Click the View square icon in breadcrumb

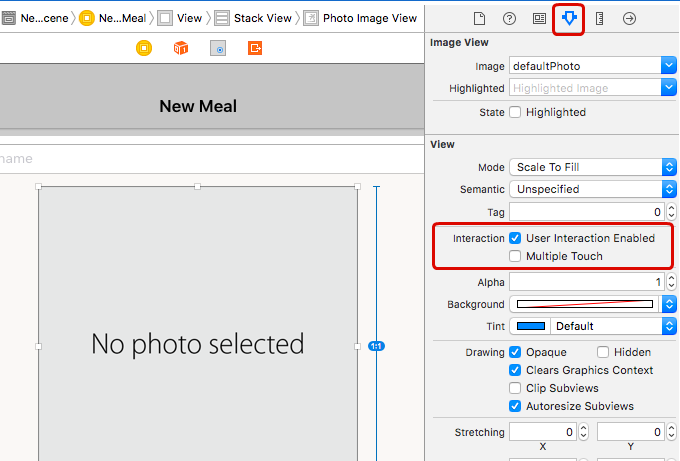coord(165,18)
